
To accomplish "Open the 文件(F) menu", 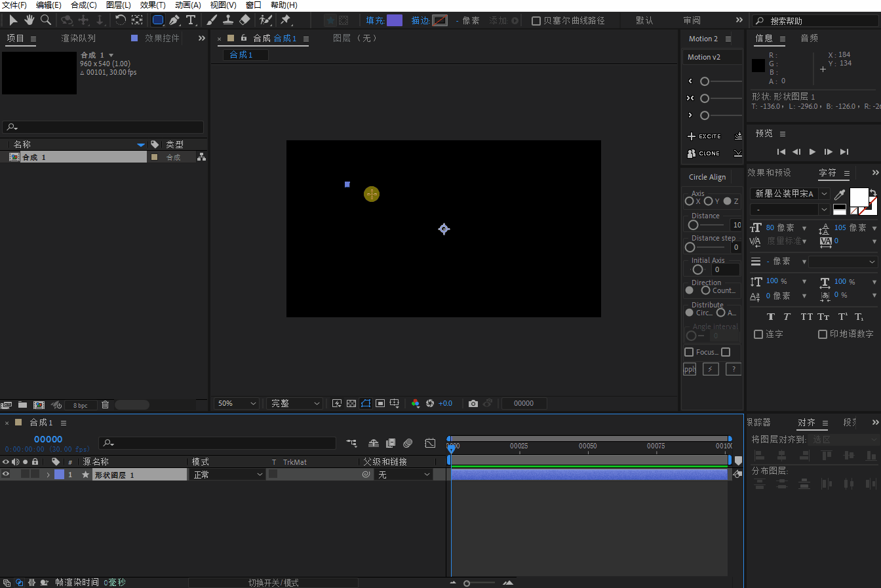I will pos(14,5).
